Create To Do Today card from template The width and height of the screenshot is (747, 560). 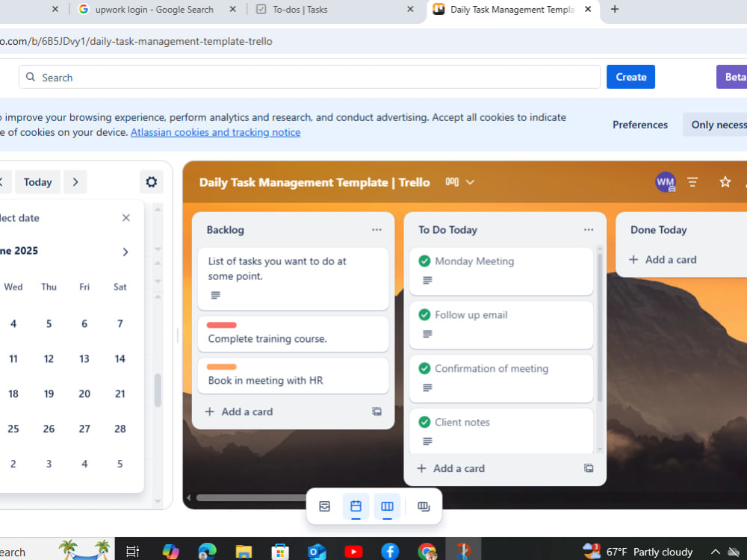[589, 469]
